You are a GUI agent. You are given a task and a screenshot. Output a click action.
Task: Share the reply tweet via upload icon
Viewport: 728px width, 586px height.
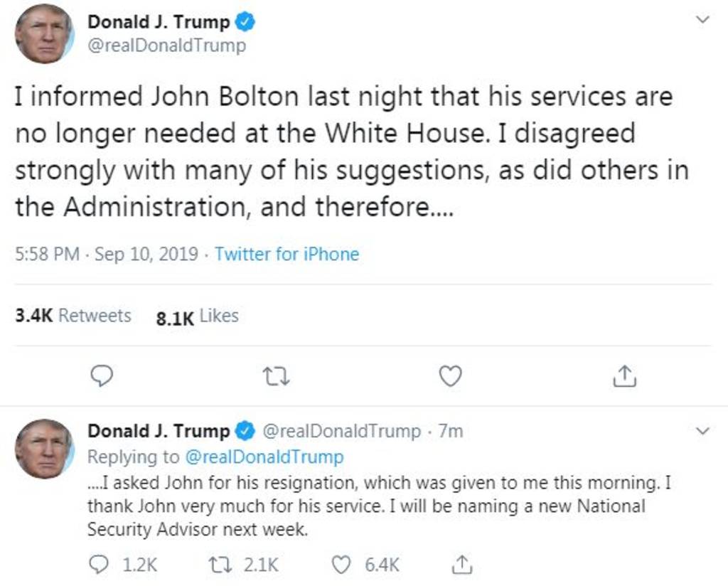coord(462,565)
